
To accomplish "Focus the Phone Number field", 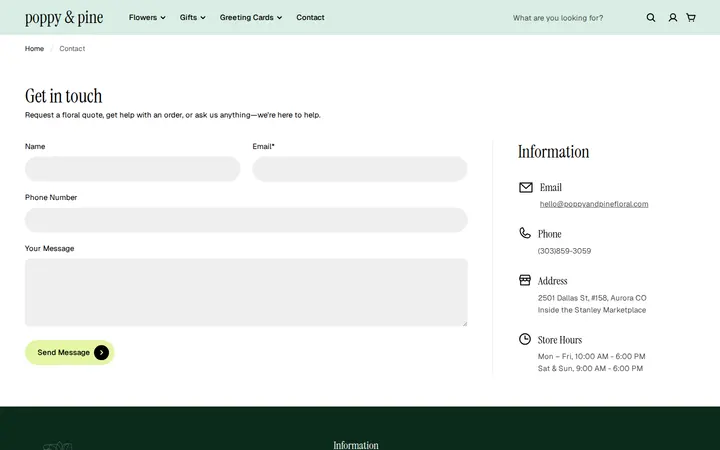I will coord(246,220).
